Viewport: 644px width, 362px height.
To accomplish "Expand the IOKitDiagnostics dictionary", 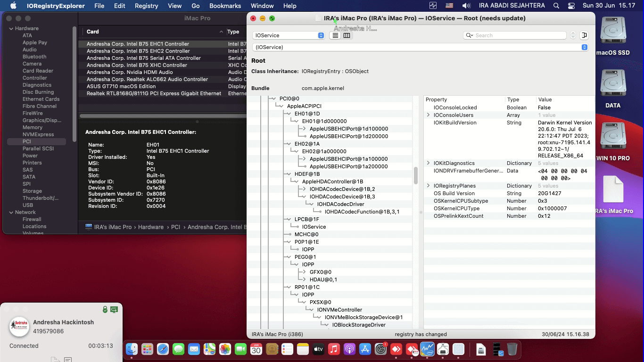I will (428, 163).
